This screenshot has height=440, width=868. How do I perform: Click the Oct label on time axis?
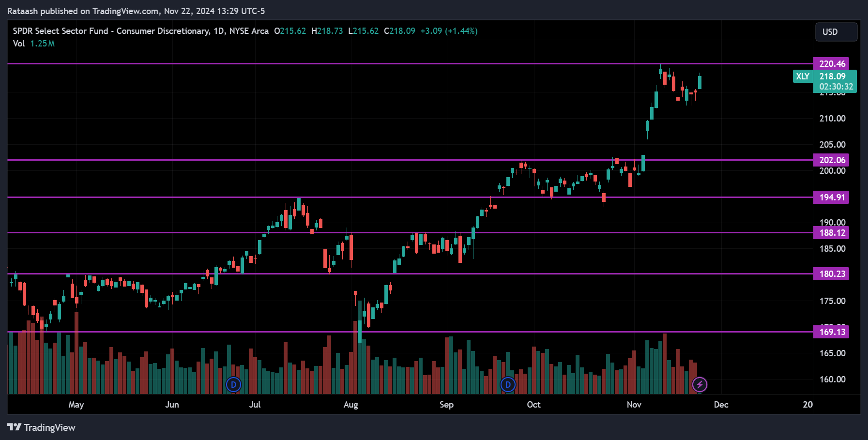click(533, 405)
